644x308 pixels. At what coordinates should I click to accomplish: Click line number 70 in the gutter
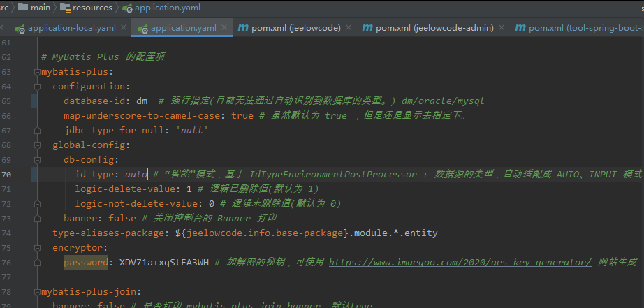(x=7, y=175)
